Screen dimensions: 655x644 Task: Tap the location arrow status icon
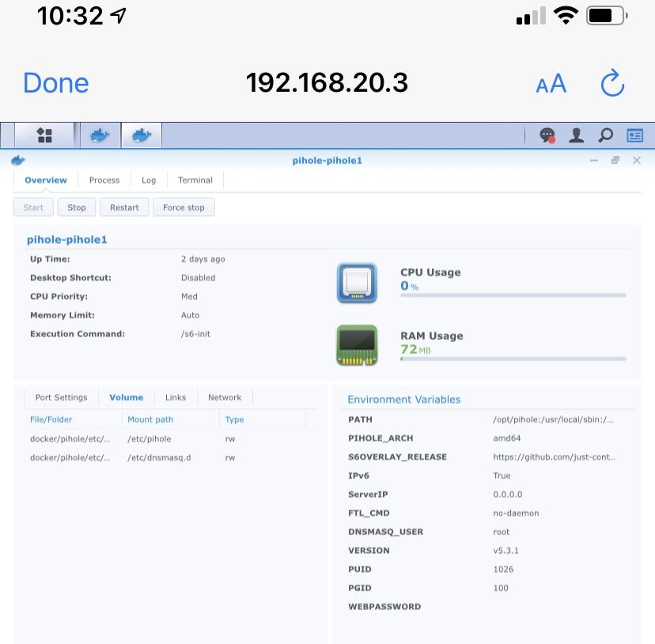coord(118,16)
